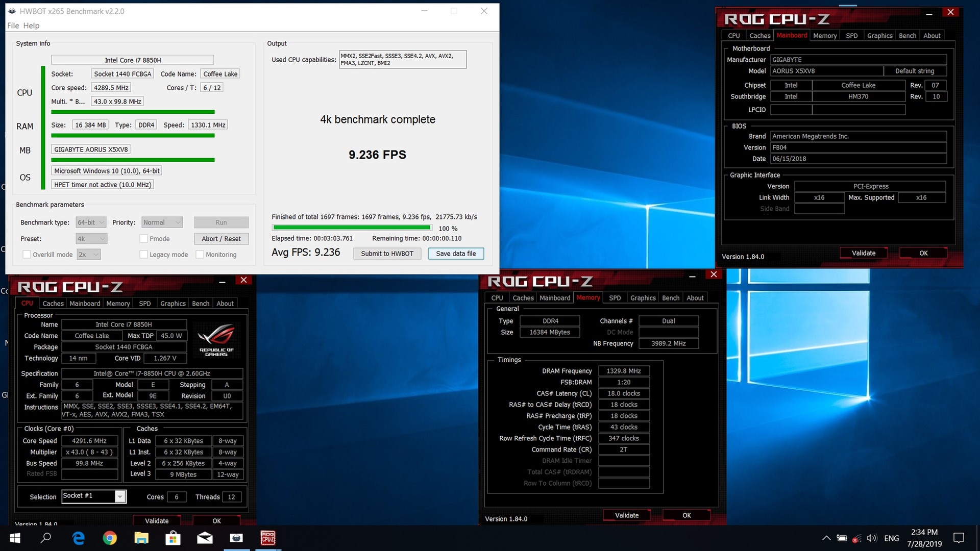Launch Microsoft Edge from taskbar
Image resolution: width=980 pixels, height=551 pixels.
click(78, 538)
